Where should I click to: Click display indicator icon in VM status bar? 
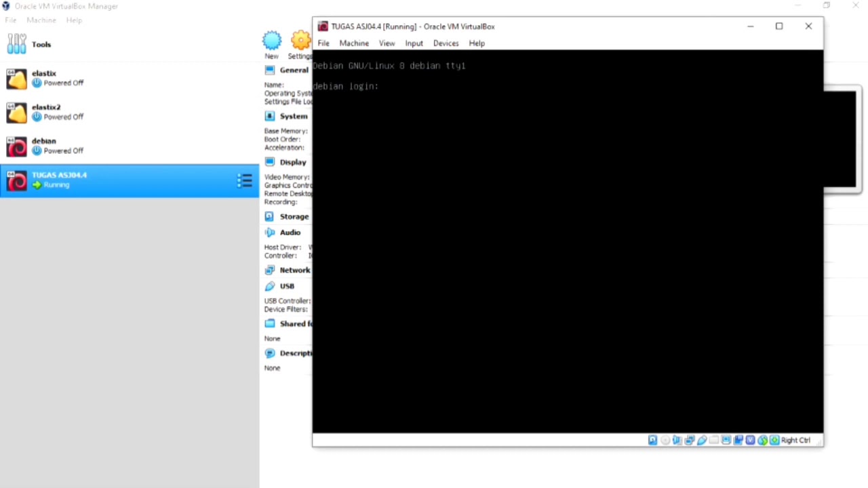pos(726,440)
